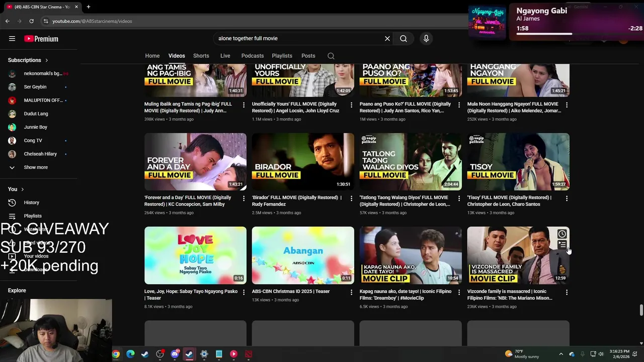Open options for 'Christmas ID 2025' teaser
Viewport: 644px width, 362px height.
pos(351,292)
